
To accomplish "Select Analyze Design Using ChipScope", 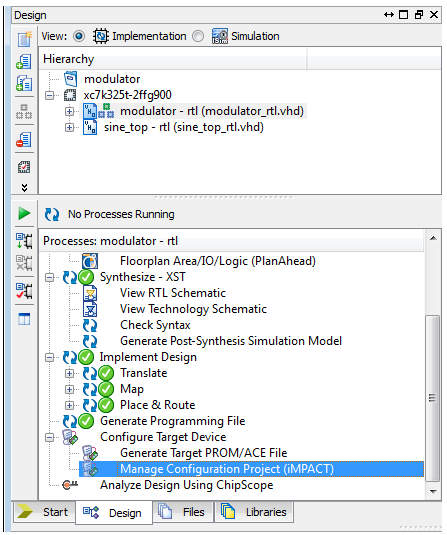I will click(x=186, y=485).
